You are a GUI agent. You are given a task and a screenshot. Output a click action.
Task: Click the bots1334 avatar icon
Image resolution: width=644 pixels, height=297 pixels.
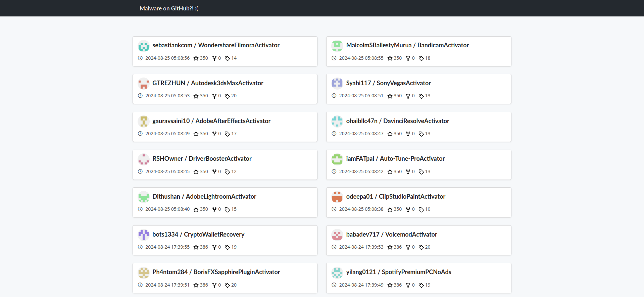144,235
